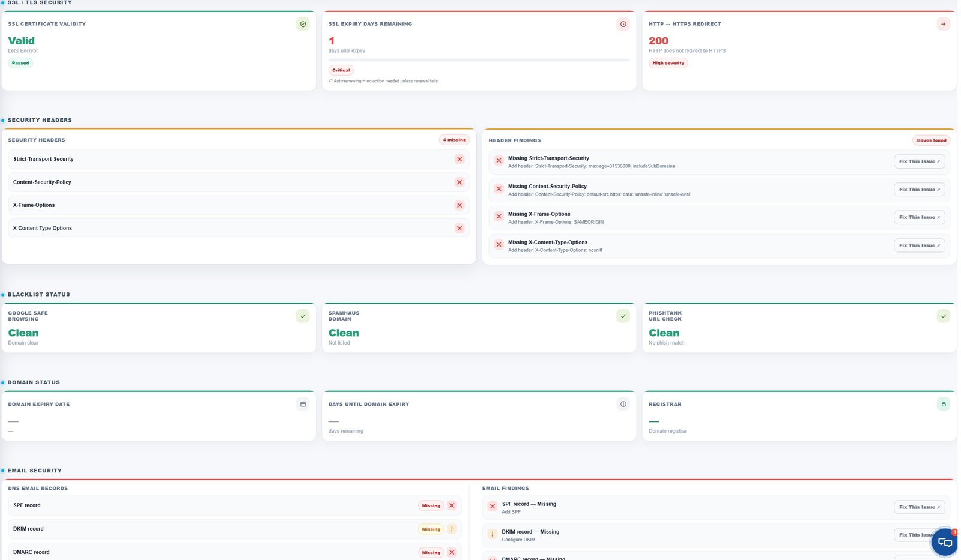This screenshot has height=560, width=961.
Task: Click the warning icon in DKIM record row
Action: point(452,529)
